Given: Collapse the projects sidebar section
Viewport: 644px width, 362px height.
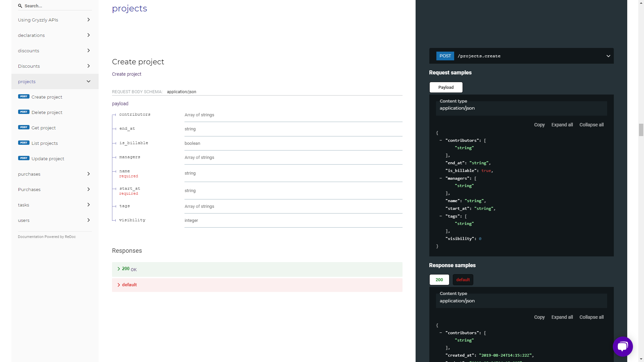Looking at the screenshot, I should pos(55,81).
